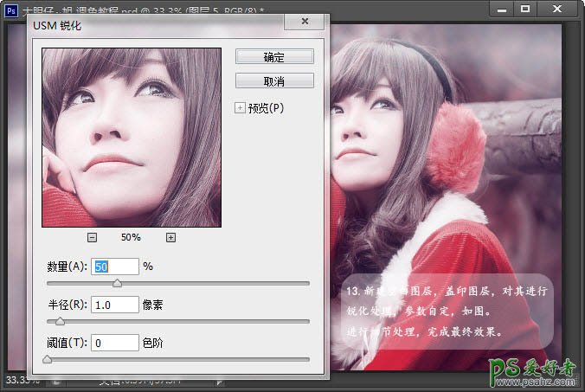
Task: Click the 数量 amount slider handle
Action: (x=118, y=283)
